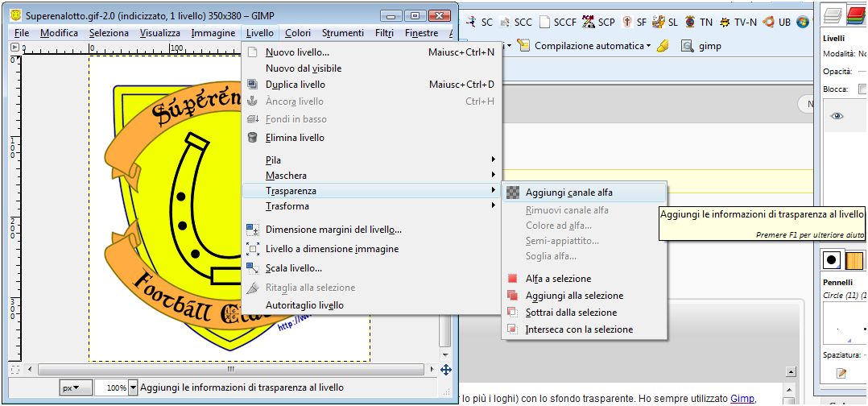Click the Elimina livello trash icon entry

click(295, 138)
